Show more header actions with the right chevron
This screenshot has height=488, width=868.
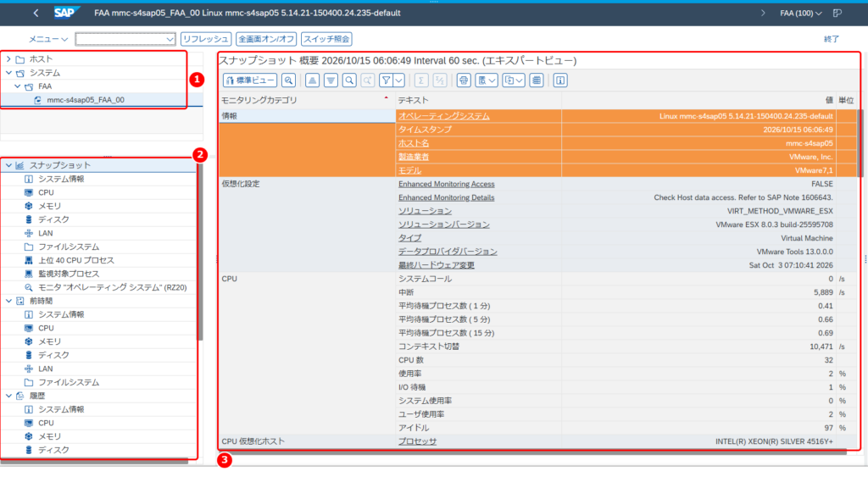(763, 13)
